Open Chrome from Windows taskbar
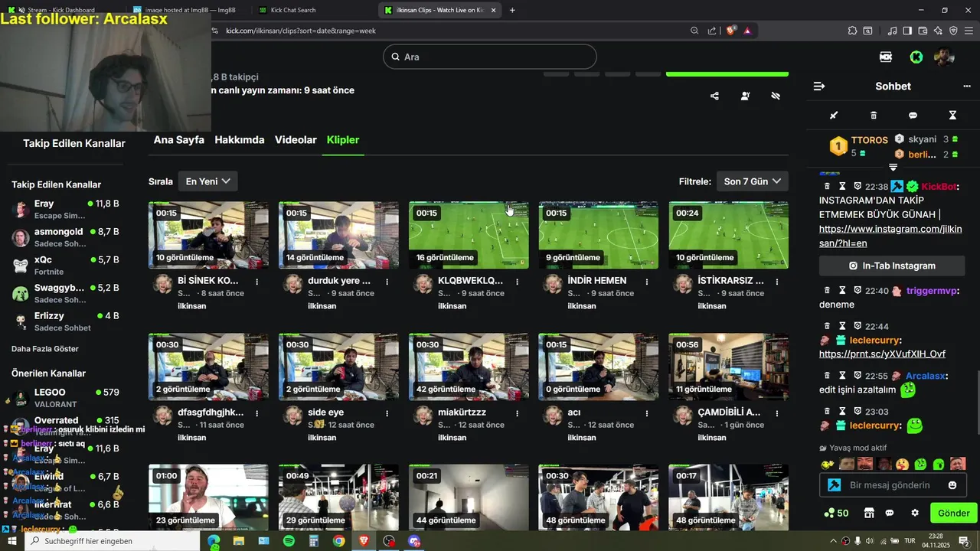 (338, 541)
